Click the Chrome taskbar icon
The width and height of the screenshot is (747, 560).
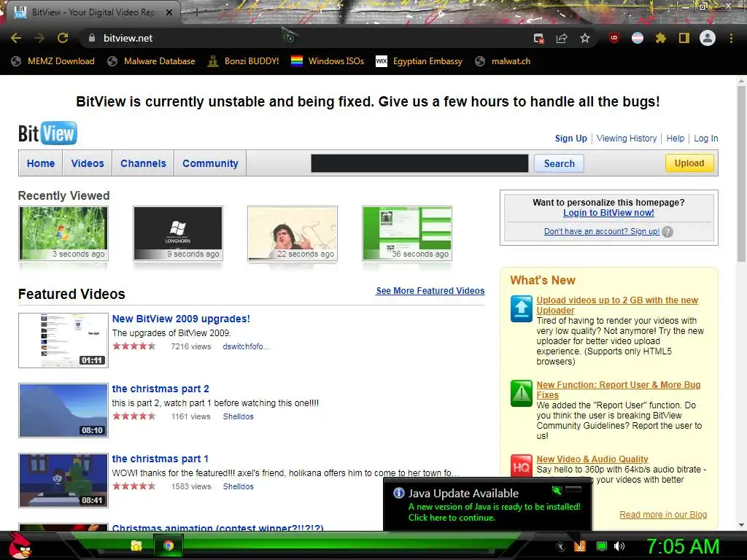pos(169,545)
